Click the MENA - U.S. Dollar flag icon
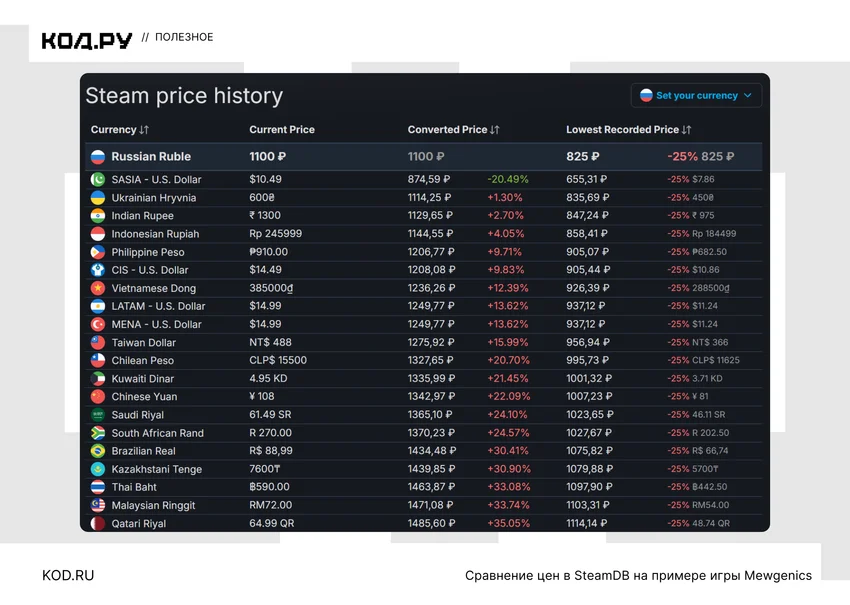This screenshot has width=850, height=605. point(98,324)
